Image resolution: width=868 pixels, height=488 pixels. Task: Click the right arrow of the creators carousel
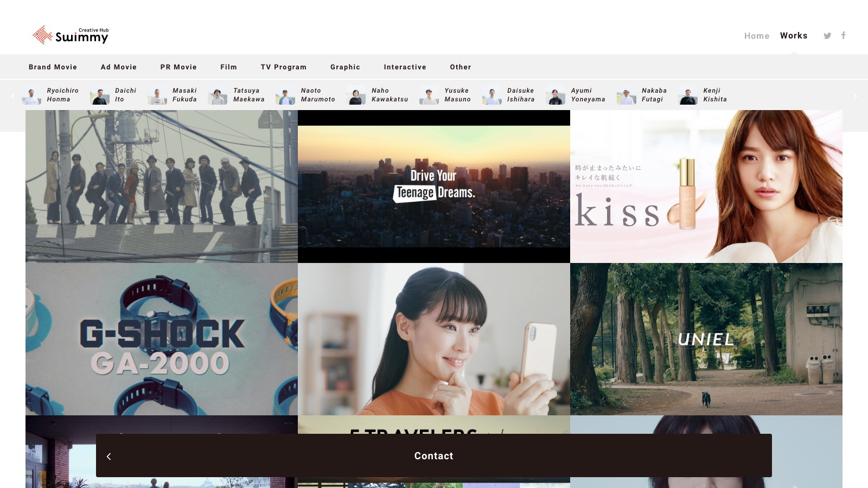pyautogui.click(x=855, y=96)
